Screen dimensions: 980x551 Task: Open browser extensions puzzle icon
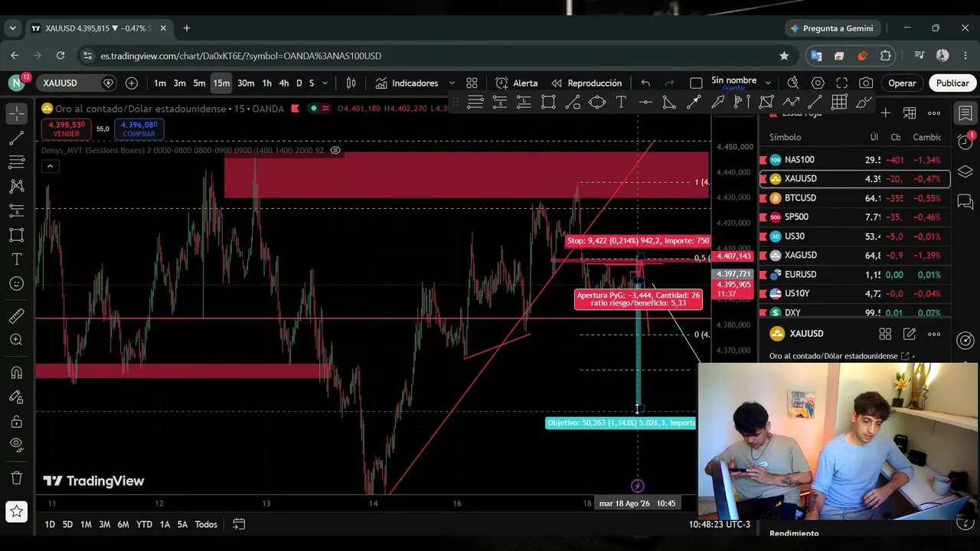[886, 56]
